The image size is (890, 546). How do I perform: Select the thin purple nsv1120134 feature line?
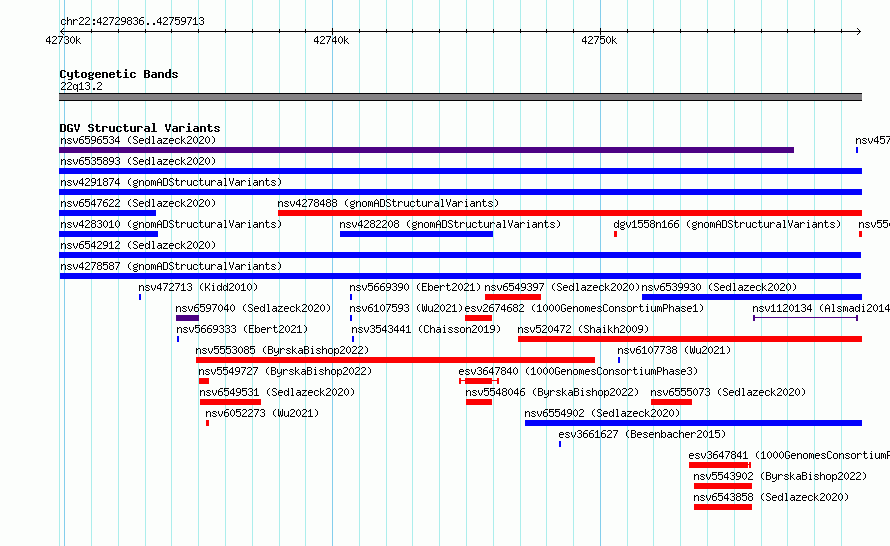click(805, 318)
